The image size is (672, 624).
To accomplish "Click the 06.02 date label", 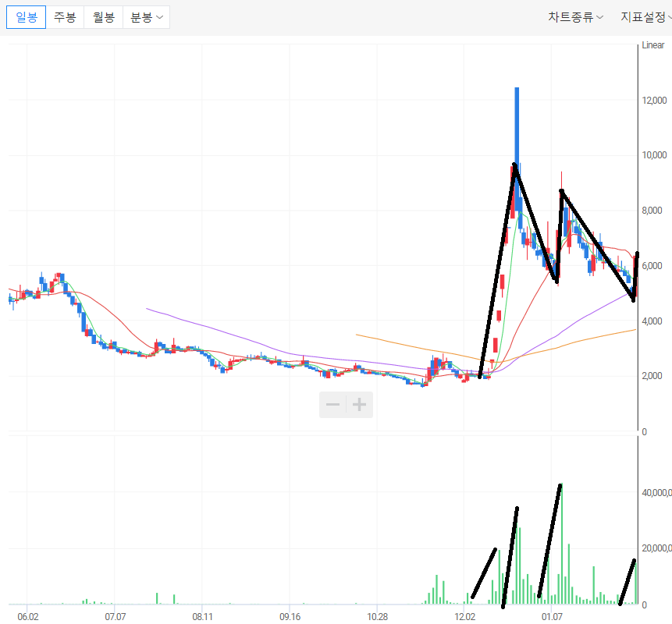I will click(28, 617).
